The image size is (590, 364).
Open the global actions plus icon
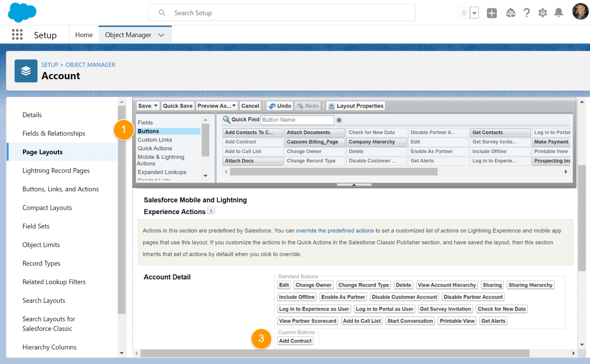coord(492,13)
